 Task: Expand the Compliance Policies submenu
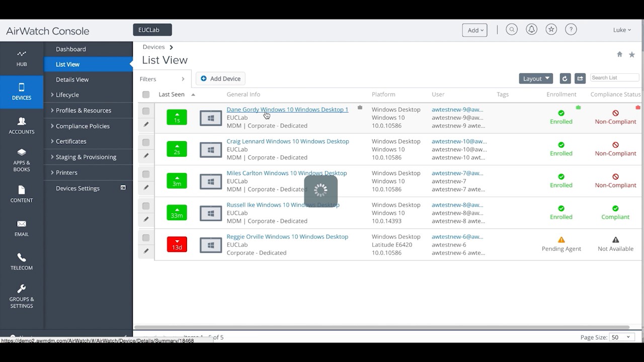(83, 126)
